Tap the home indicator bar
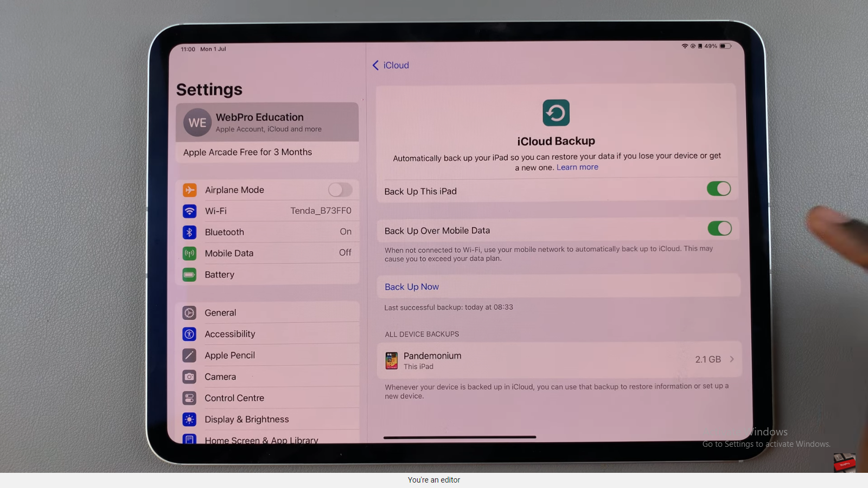 tap(459, 437)
